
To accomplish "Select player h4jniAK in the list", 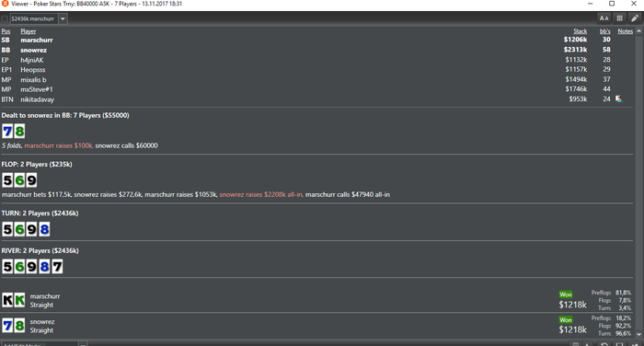I will coord(32,60).
